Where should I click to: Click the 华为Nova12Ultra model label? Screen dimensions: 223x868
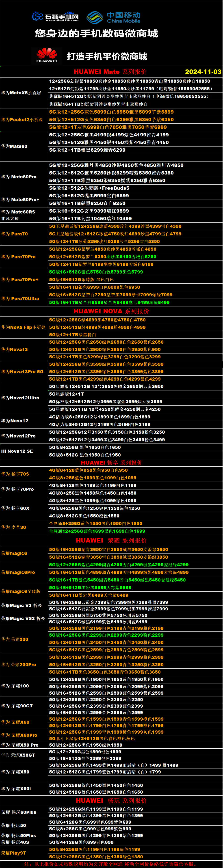(20, 398)
